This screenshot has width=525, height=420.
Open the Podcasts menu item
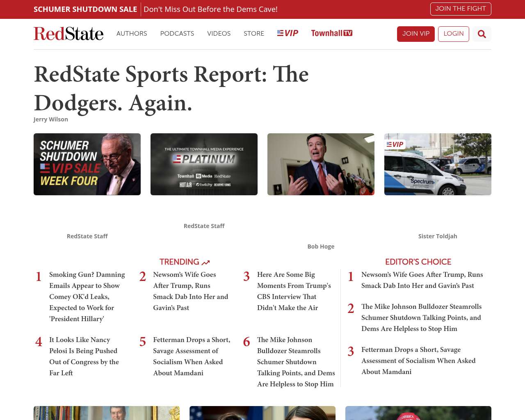(x=177, y=34)
